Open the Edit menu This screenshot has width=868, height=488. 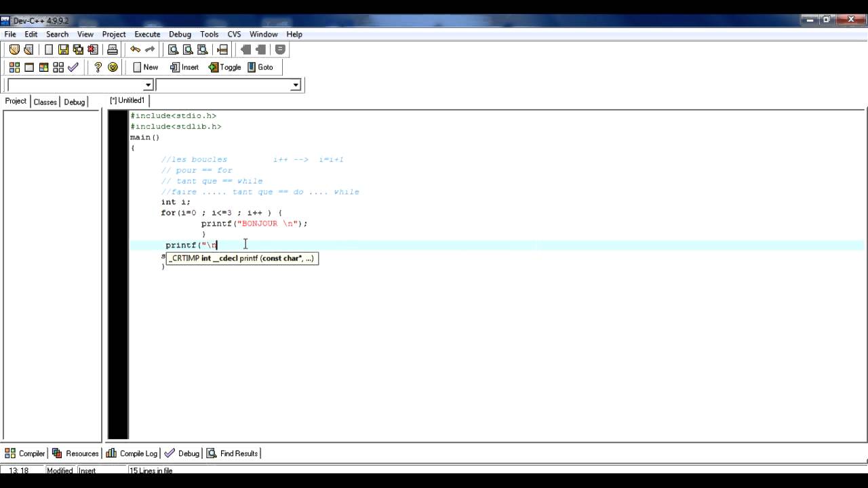point(31,34)
